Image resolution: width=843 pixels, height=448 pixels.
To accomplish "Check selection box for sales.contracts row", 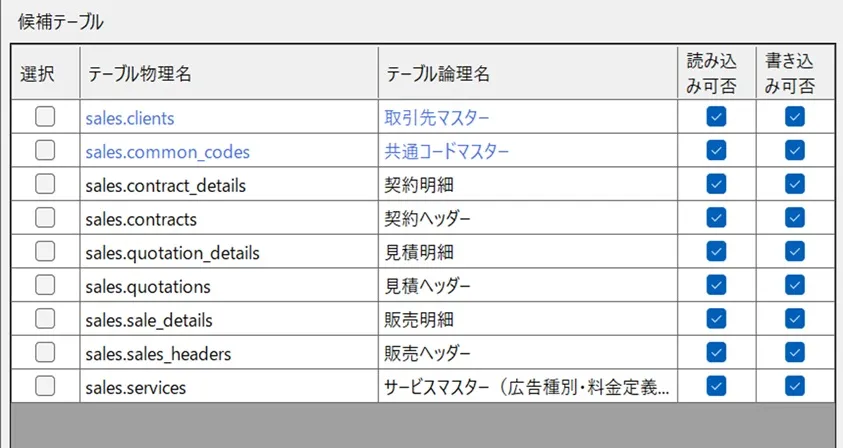I will (45, 218).
